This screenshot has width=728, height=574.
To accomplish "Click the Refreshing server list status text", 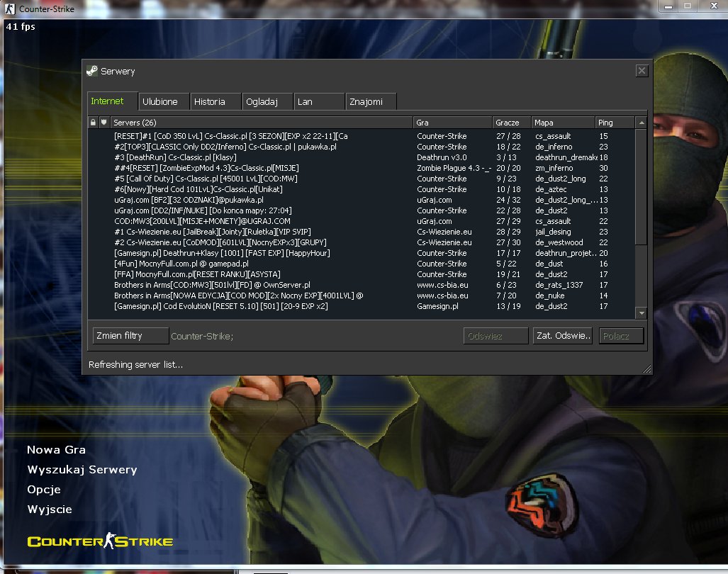I will coord(135,365).
